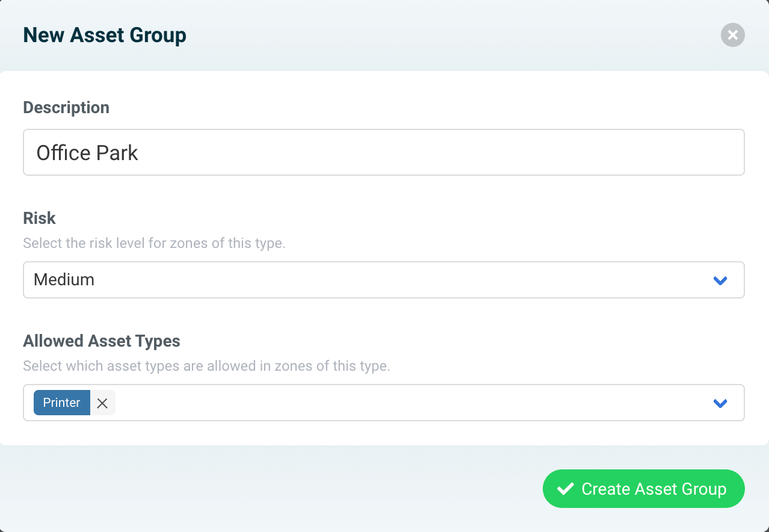Click the Allowed Asset Types heading
Screen dimensions: 769x532
coord(101,341)
